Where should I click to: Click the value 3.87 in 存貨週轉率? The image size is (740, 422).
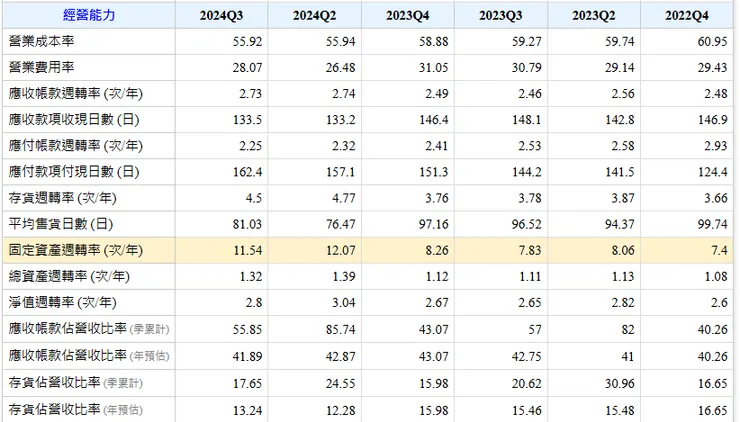[x=623, y=198]
